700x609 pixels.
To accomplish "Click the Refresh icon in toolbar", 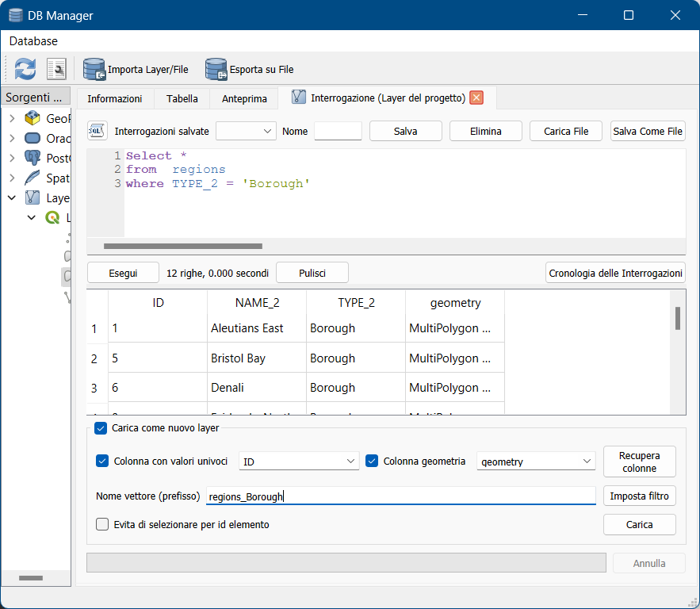I will pyautogui.click(x=25, y=69).
